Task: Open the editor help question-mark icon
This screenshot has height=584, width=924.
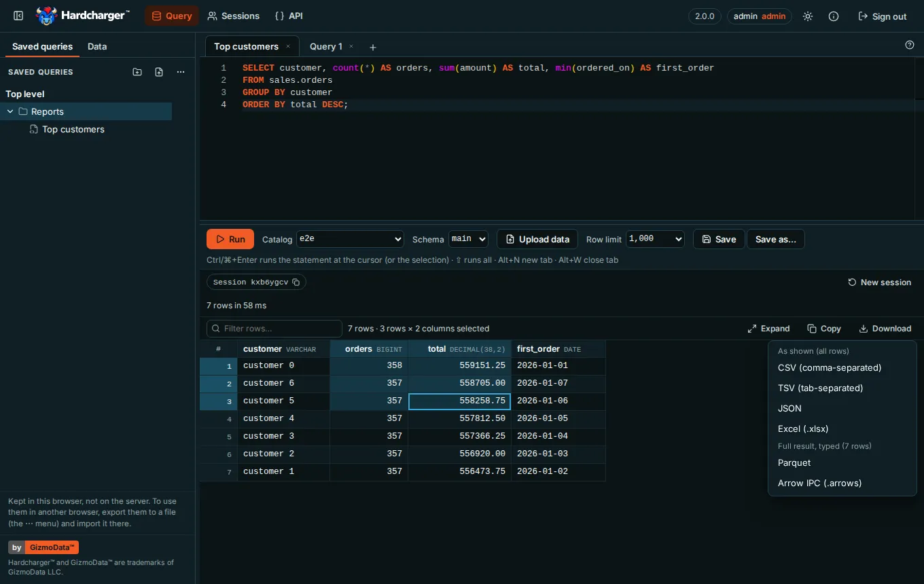Action: (910, 45)
